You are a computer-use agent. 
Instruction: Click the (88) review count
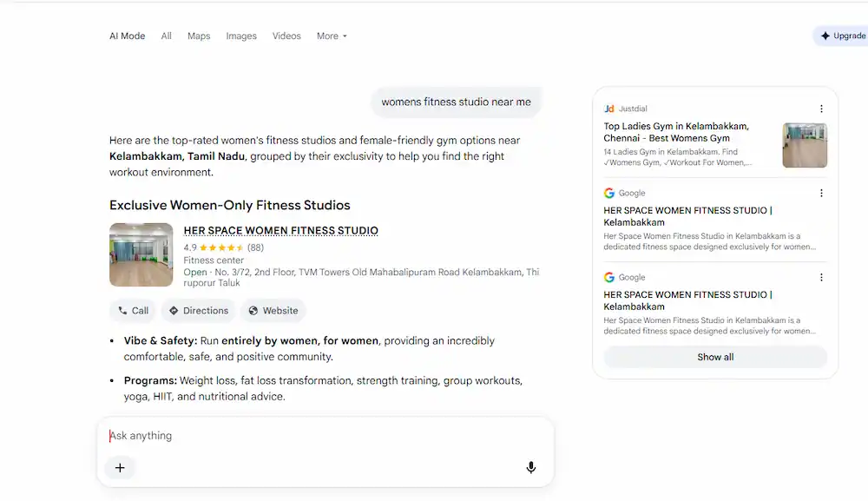point(255,247)
